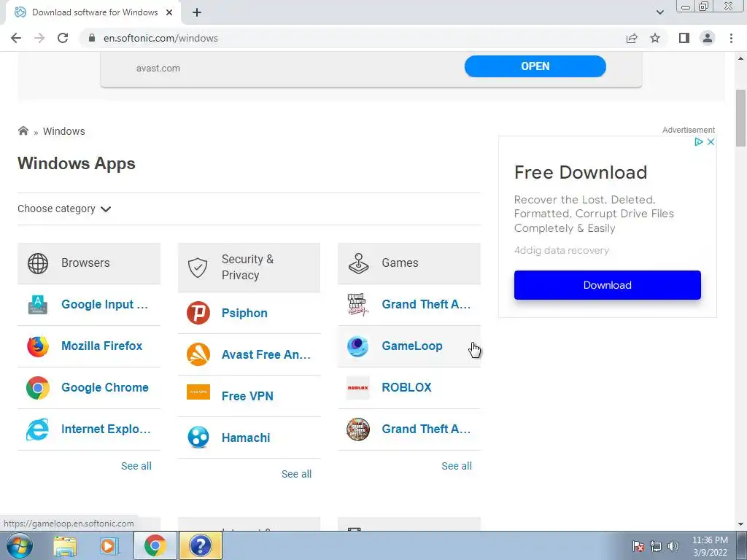Click the Psiphon app icon
The height and width of the screenshot is (560, 747).
[x=198, y=313]
